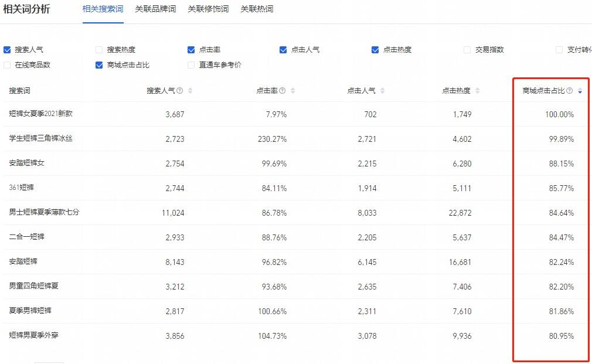The image size is (592, 364).
Task: Click the 相关词分析 page title
Action: tap(26, 9)
